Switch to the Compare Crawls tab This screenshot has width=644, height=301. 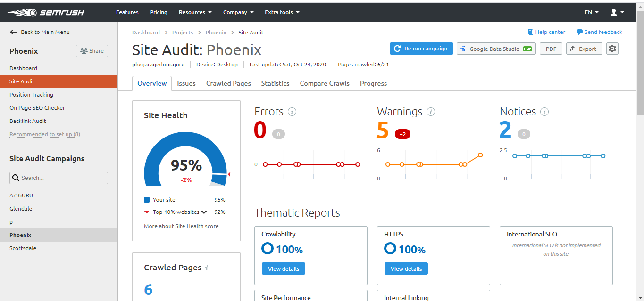pyautogui.click(x=325, y=83)
